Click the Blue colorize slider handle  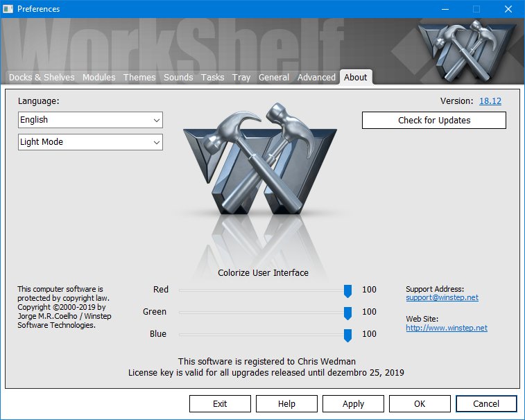(348, 335)
